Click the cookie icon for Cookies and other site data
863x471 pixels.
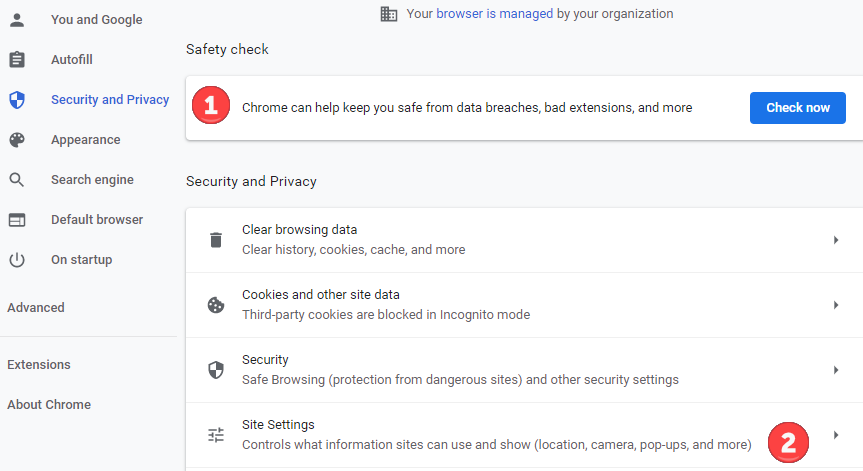[216, 305]
